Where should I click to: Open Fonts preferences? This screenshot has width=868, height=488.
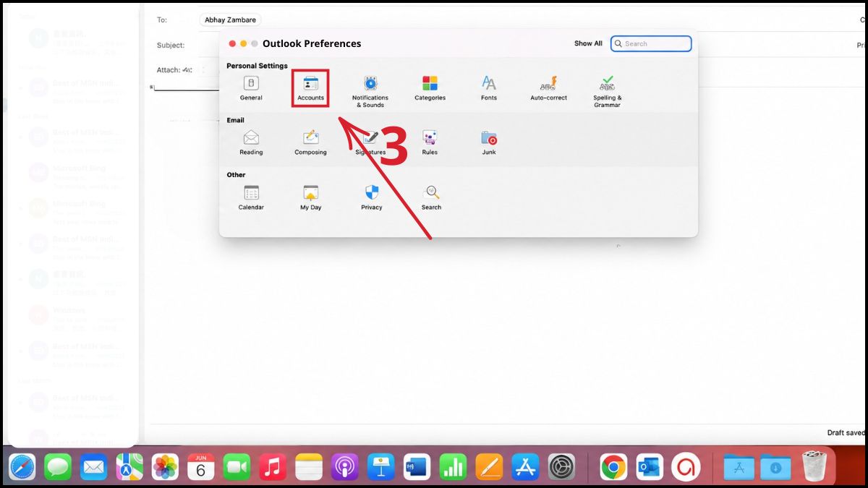click(x=489, y=88)
